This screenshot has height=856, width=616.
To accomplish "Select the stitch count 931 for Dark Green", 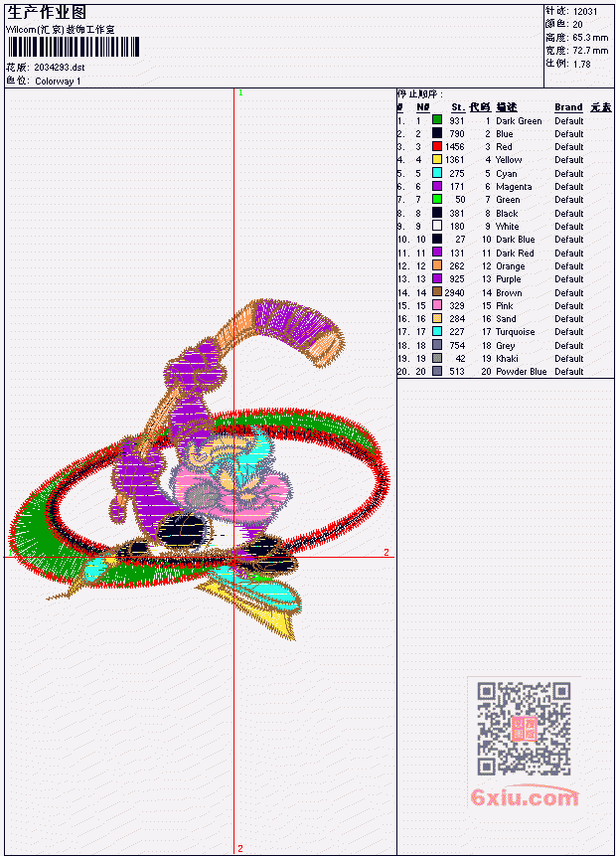I will 457,120.
